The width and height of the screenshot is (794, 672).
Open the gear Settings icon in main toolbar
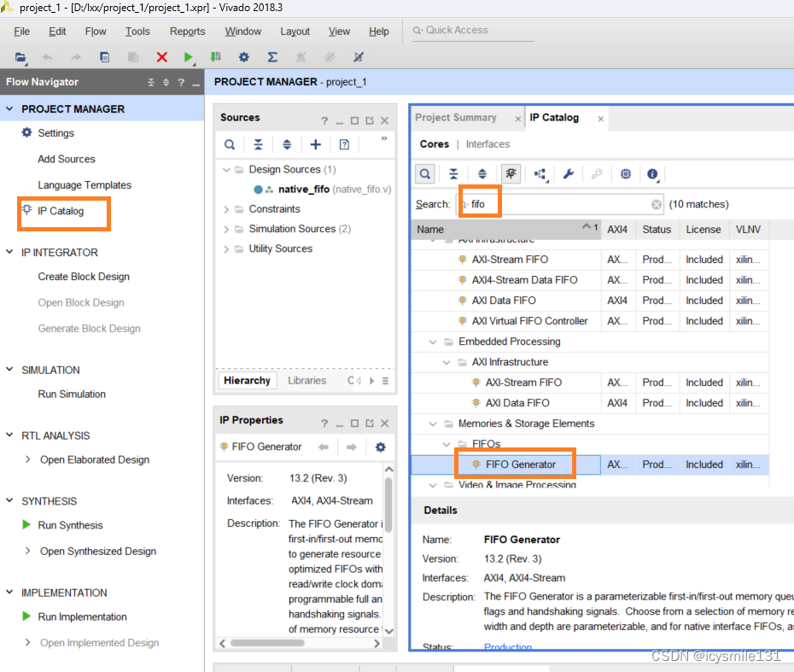point(244,57)
